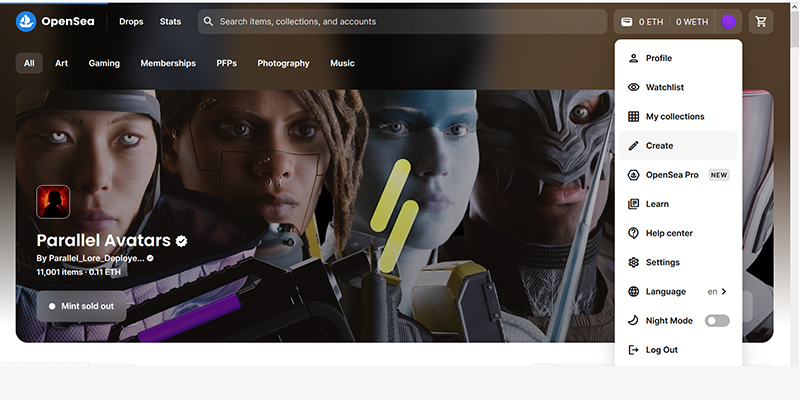Open creator link By Parallel_Lore_Deploye...
Image resolution: width=800 pixels, height=400 pixels.
tap(90, 258)
